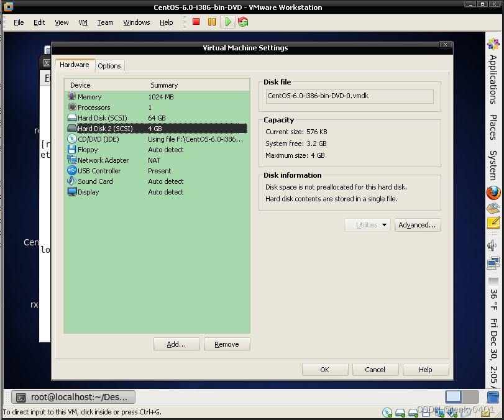This screenshot has height=420, width=504.
Task: Open the Team menu
Action: 106,22
